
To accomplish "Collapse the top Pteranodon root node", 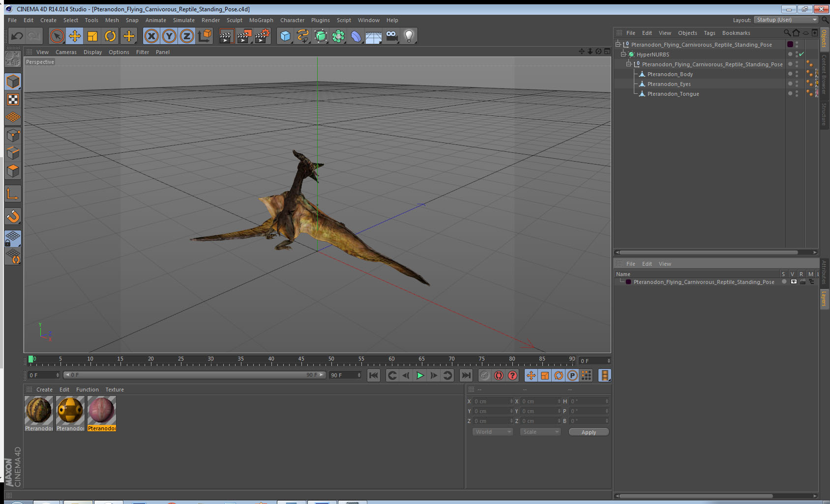I will point(618,44).
